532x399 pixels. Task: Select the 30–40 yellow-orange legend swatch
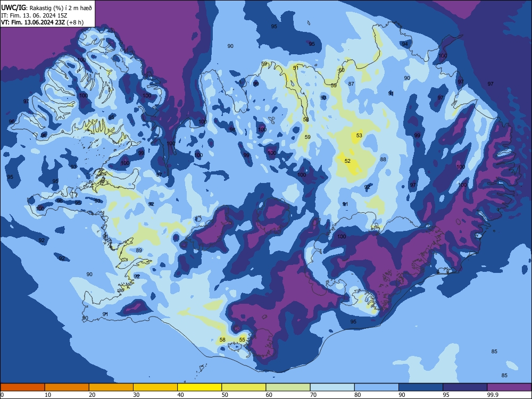coord(155,387)
